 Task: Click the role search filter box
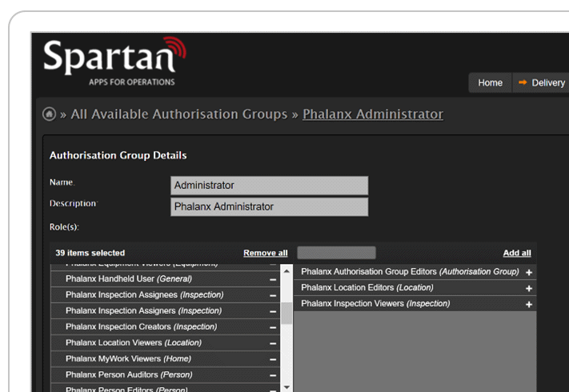(336, 253)
